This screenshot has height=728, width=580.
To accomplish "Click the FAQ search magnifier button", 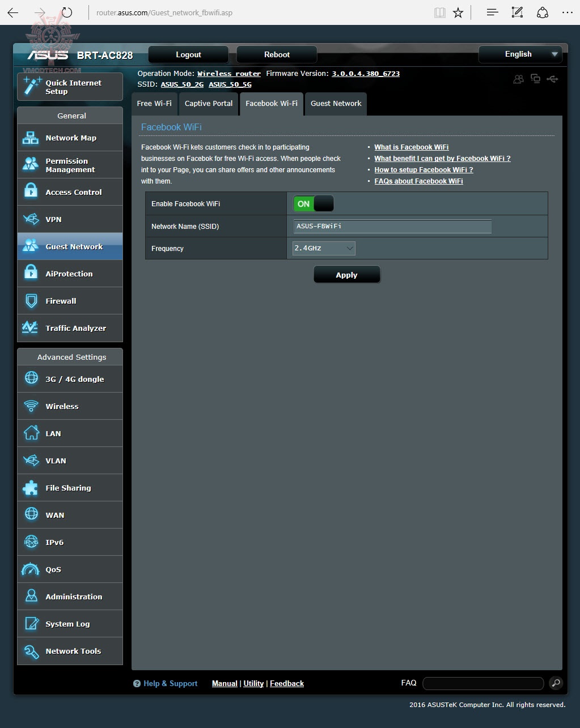I will point(556,683).
